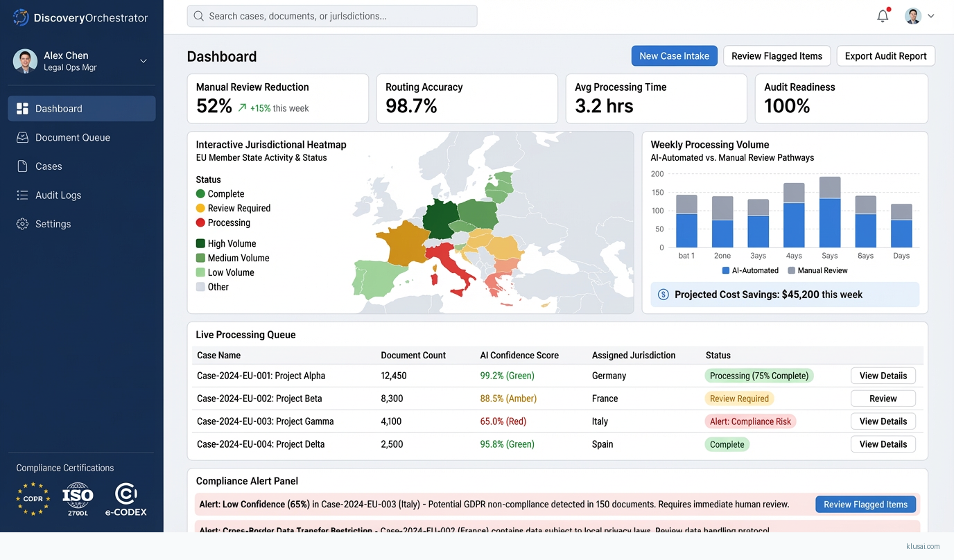Click the e-CODEX certification badge
954x560 pixels.
coord(125,499)
